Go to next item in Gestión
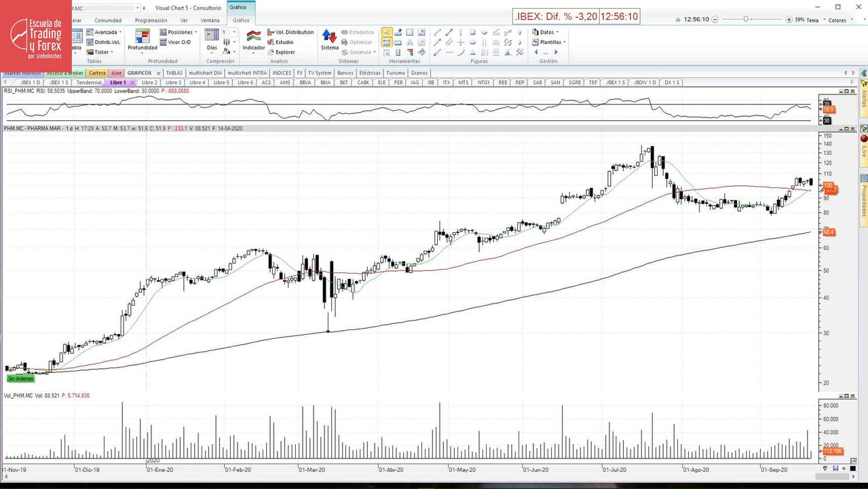 pyautogui.click(x=556, y=52)
